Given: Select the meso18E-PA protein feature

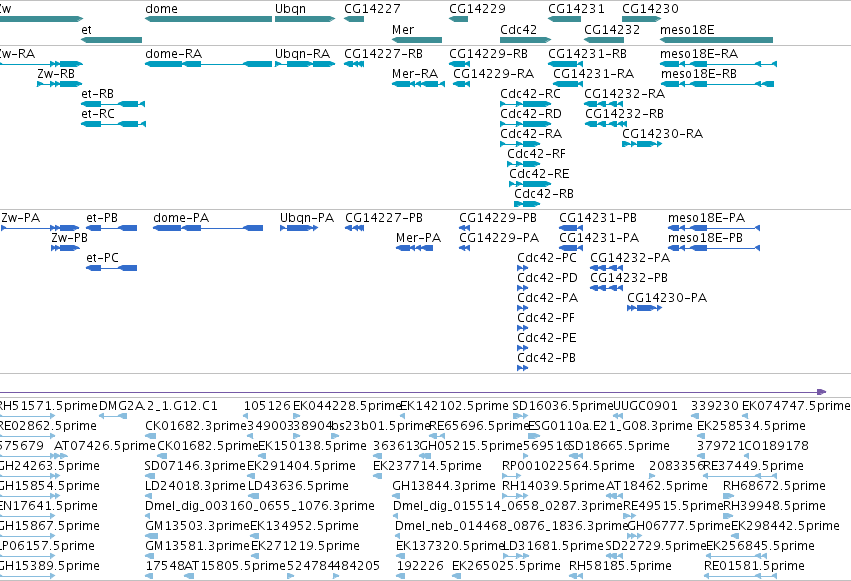Looking at the screenshot, I should (714, 228).
